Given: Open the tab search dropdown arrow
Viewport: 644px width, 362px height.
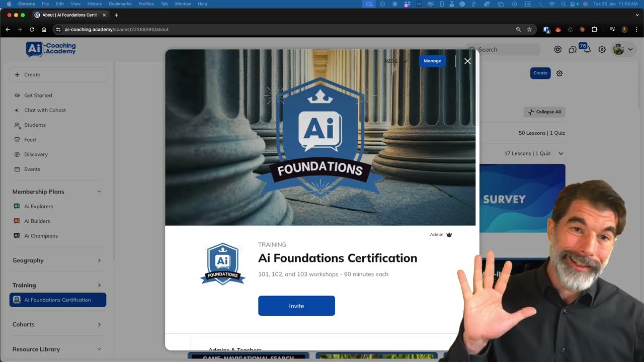Looking at the screenshot, I should [636, 15].
